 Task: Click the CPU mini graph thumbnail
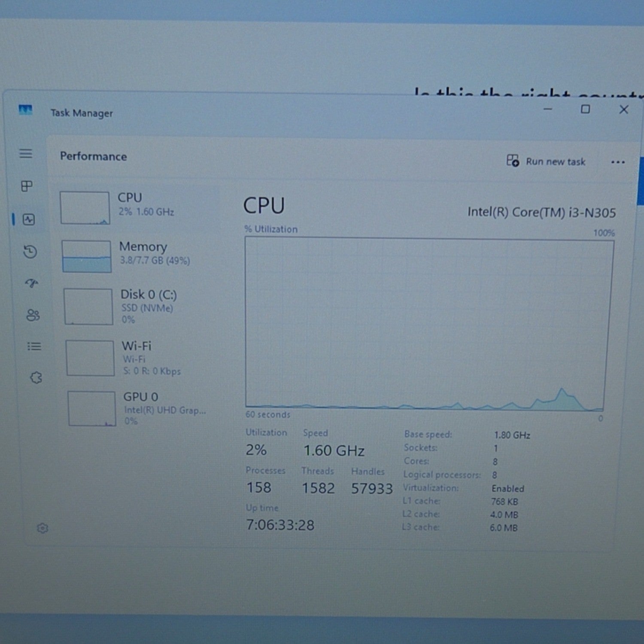click(x=85, y=208)
